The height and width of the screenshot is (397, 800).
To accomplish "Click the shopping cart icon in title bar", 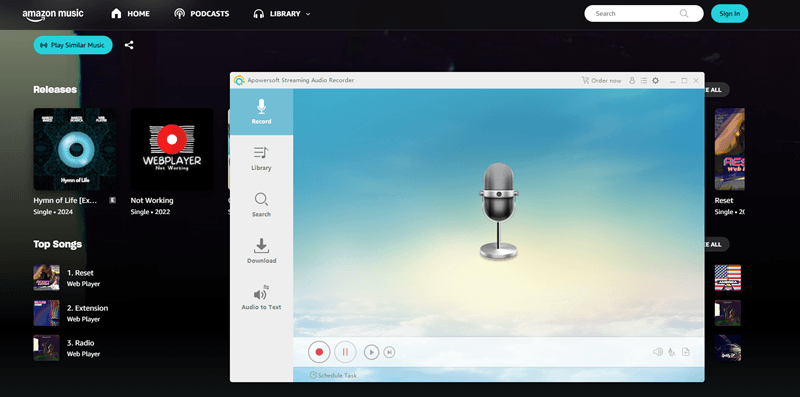I will [x=585, y=81].
